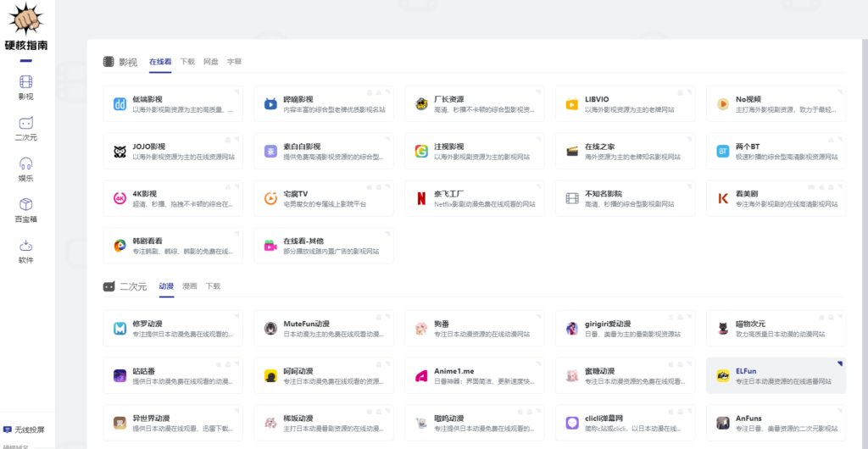This screenshot has height=449, width=868.
Task: Click the 4K影视 icon
Action: click(120, 198)
